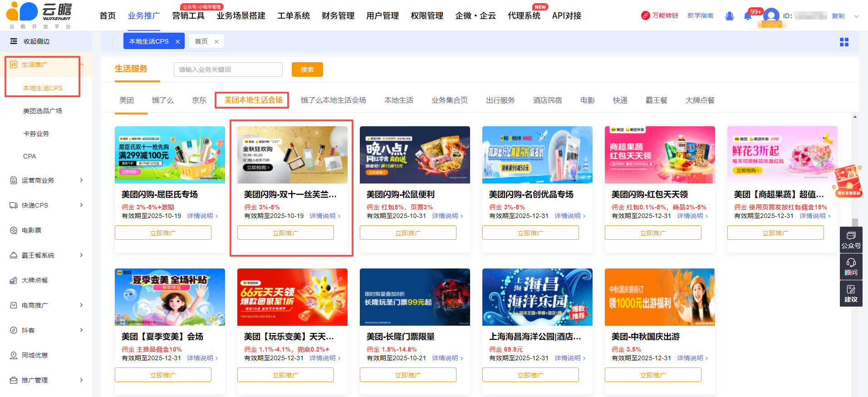The height and width of the screenshot is (397, 868).
Task: Click the notification bell icon
Action: pyautogui.click(x=747, y=16)
